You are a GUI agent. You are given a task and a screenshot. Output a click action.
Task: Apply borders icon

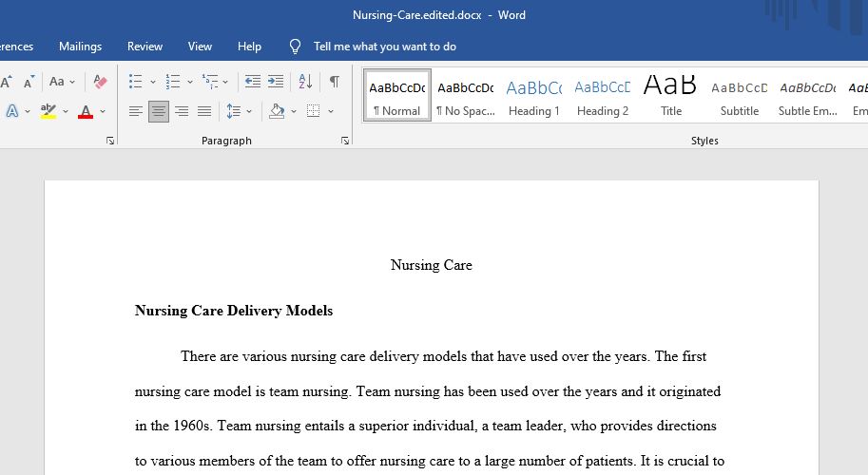click(314, 111)
